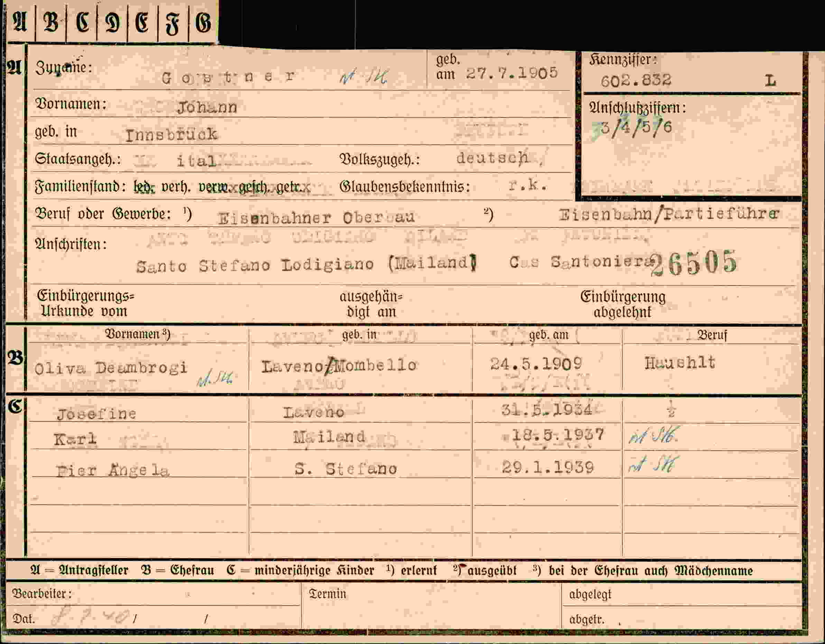The width and height of the screenshot is (825, 644).
Task: Click the birth date '27.7.1905'
Action: (512, 73)
